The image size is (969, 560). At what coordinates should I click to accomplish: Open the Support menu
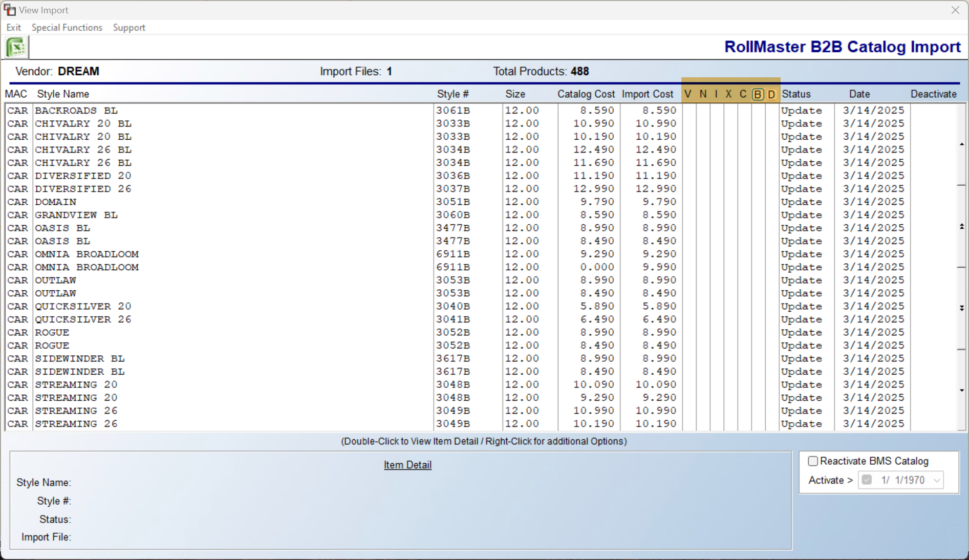tap(129, 28)
